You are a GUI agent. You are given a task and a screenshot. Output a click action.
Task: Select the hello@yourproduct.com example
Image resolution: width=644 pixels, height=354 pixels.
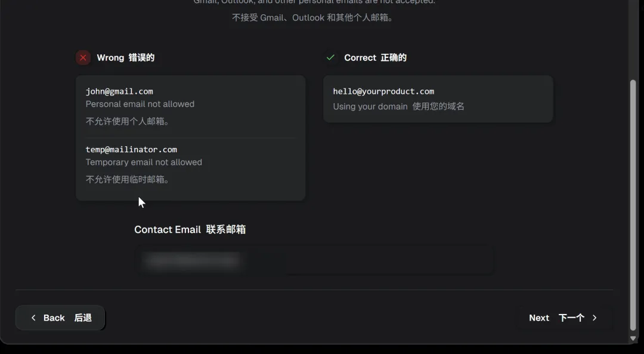pyautogui.click(x=383, y=91)
